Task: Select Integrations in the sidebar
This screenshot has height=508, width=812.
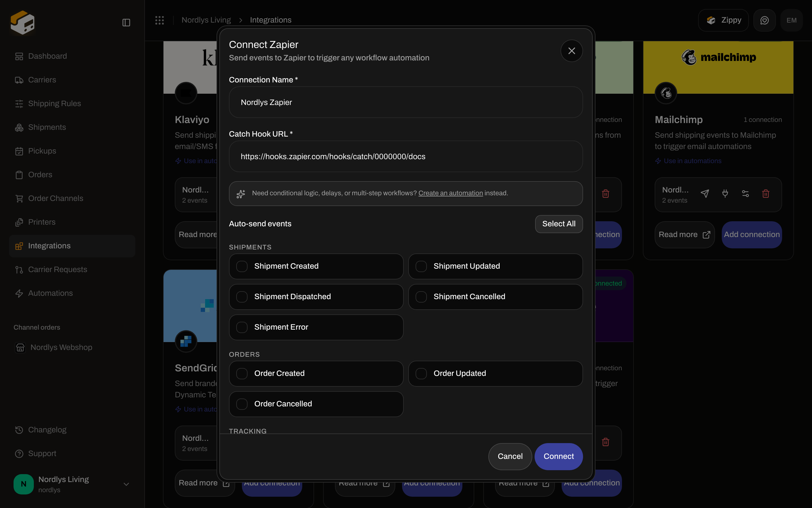Action: [72, 246]
